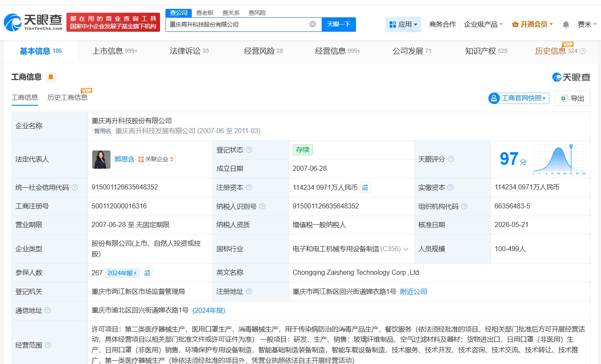Screen dimensions: 601x364
Task: Click help icon next to 经营范围
Action: (48, 345)
